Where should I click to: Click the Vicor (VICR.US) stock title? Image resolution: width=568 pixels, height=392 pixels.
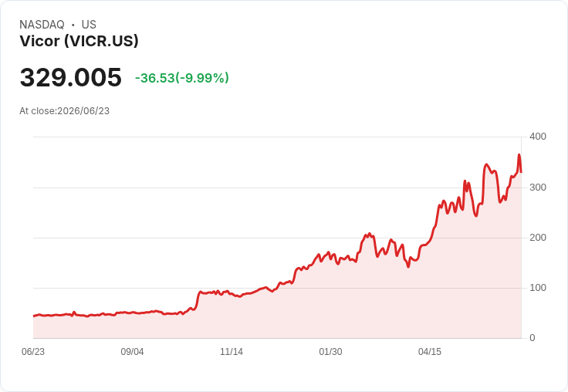tap(79, 41)
